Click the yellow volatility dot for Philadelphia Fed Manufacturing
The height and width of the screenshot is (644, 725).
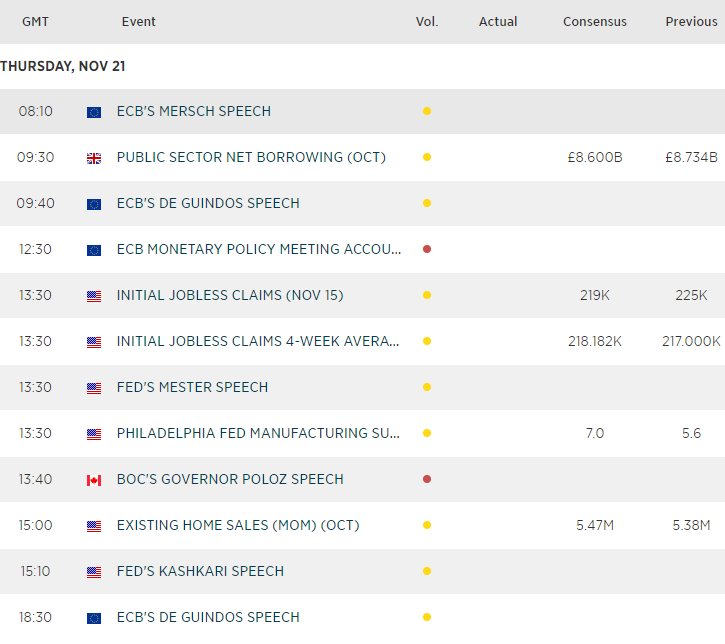(x=427, y=434)
